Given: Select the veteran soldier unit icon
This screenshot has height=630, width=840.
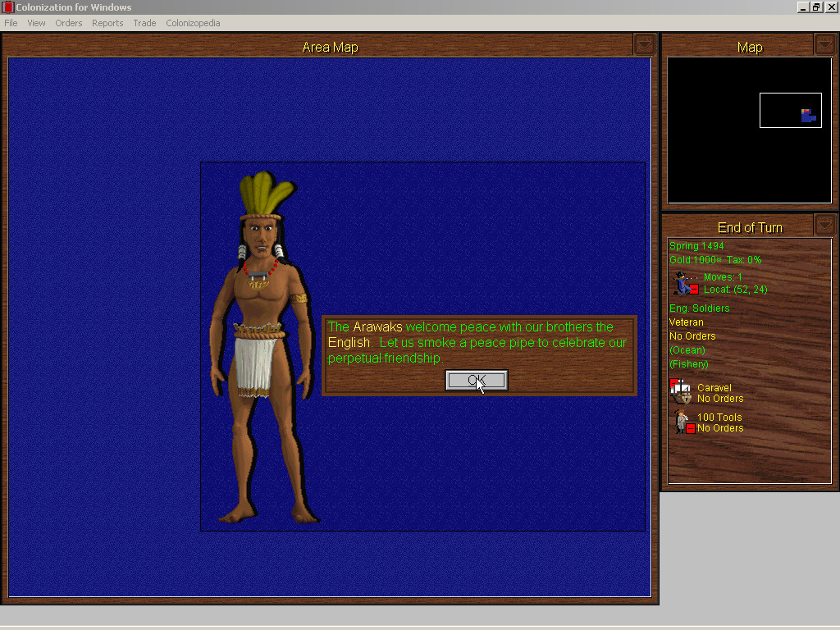Looking at the screenshot, I should [685, 283].
